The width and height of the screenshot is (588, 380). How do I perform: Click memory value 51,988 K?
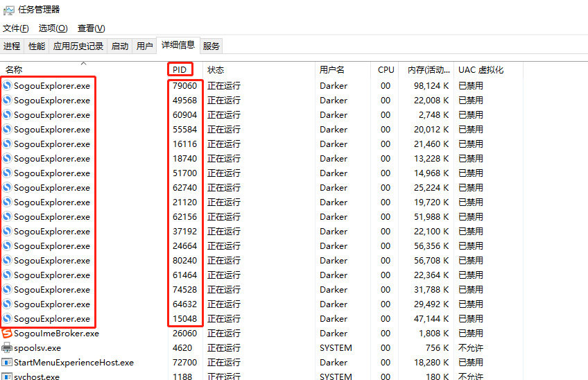431,216
